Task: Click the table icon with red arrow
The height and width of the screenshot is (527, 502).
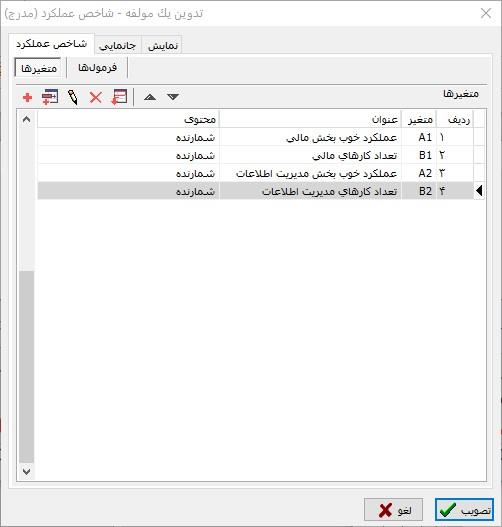Action: coord(119,97)
